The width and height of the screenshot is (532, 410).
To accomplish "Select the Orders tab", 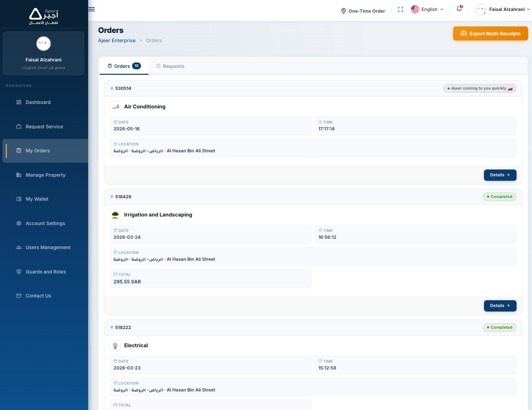I will click(x=124, y=66).
